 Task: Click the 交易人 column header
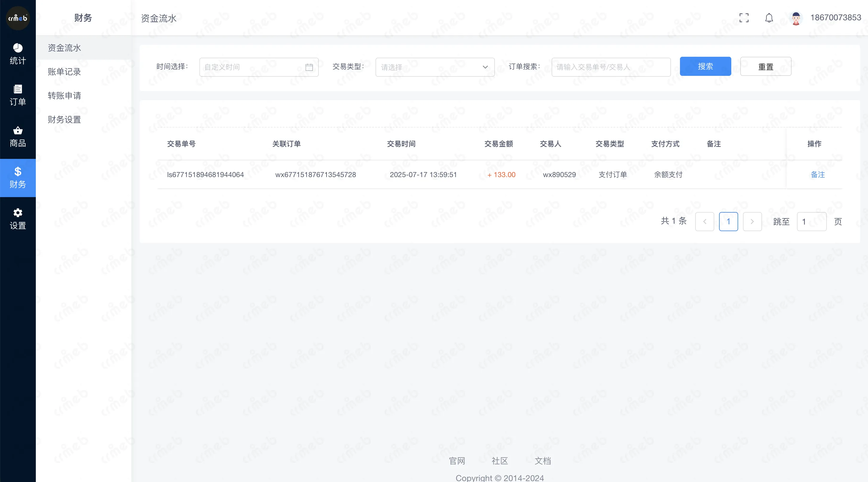[x=551, y=144]
